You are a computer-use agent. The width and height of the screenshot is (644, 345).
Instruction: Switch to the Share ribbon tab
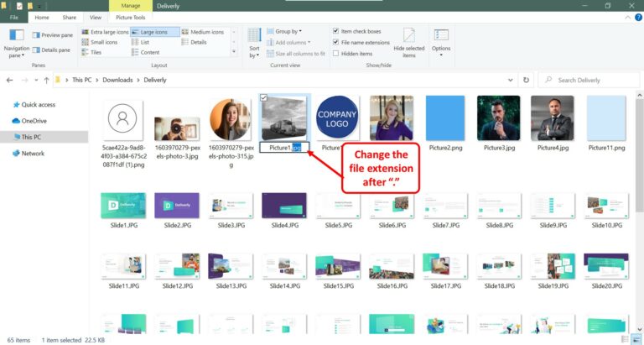tap(70, 18)
